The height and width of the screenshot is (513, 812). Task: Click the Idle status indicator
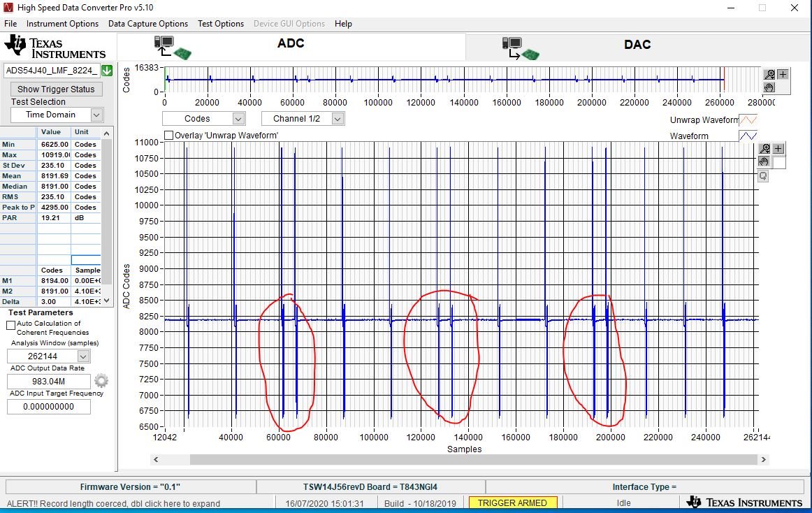(623, 503)
